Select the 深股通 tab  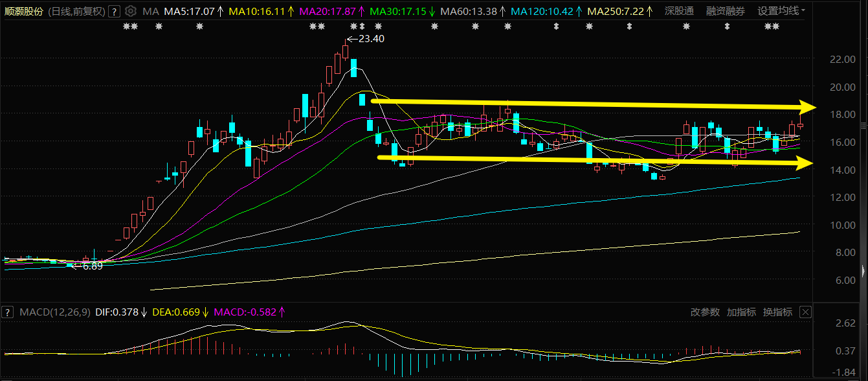[679, 11]
